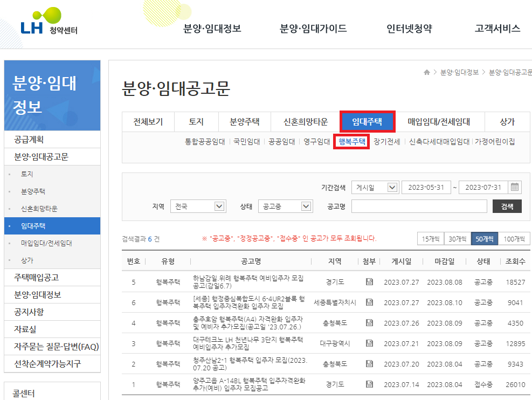Image resolution: width=532 pixels, height=400 pixels.
Task: Open the 게시일 date type dropdown
Action: [x=375, y=187]
